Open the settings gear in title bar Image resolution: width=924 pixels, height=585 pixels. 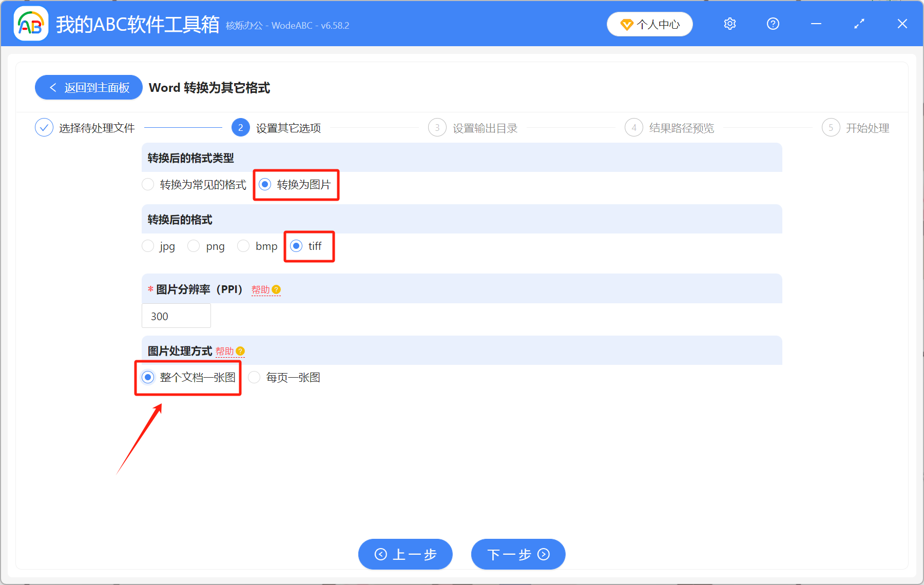click(x=729, y=24)
